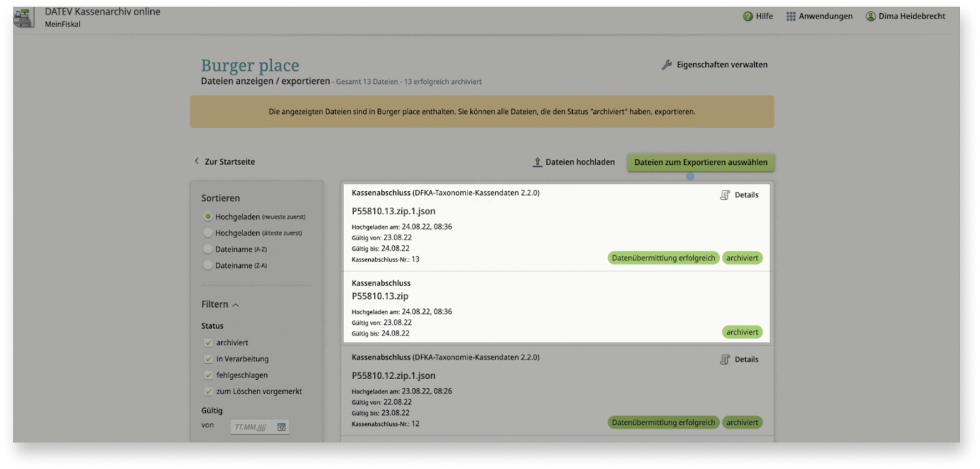Click the Details icon for P55810.12.zip.1.json

[x=725, y=359]
